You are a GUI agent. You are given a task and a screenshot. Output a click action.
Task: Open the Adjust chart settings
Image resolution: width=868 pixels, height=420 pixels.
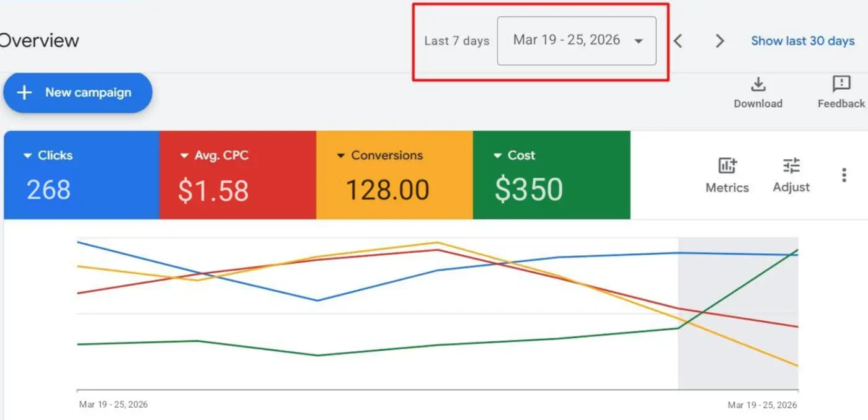pyautogui.click(x=791, y=175)
